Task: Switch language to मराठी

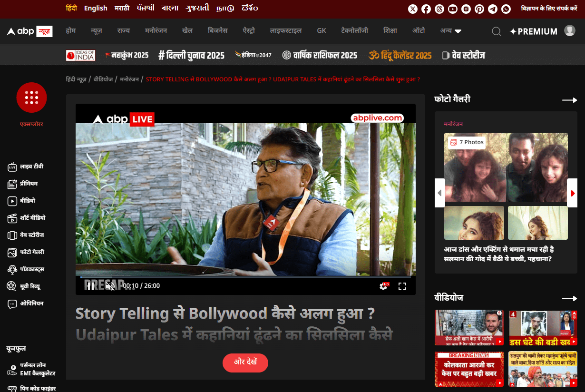Action: pos(122,8)
